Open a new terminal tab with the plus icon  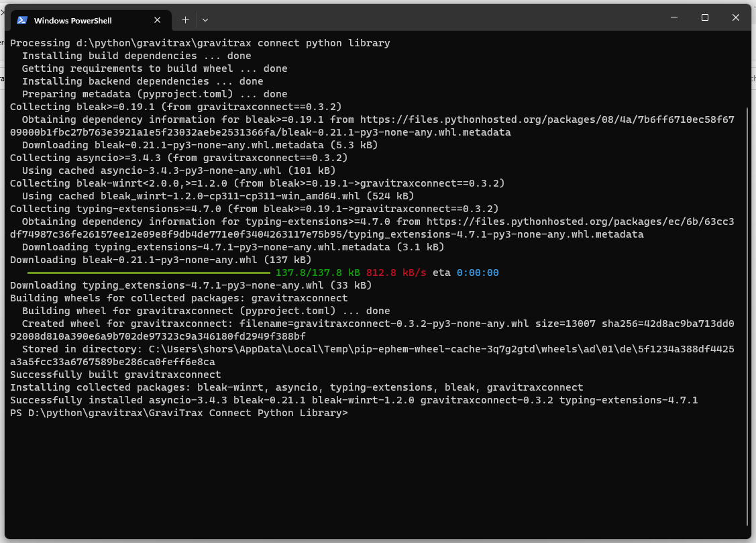185,19
